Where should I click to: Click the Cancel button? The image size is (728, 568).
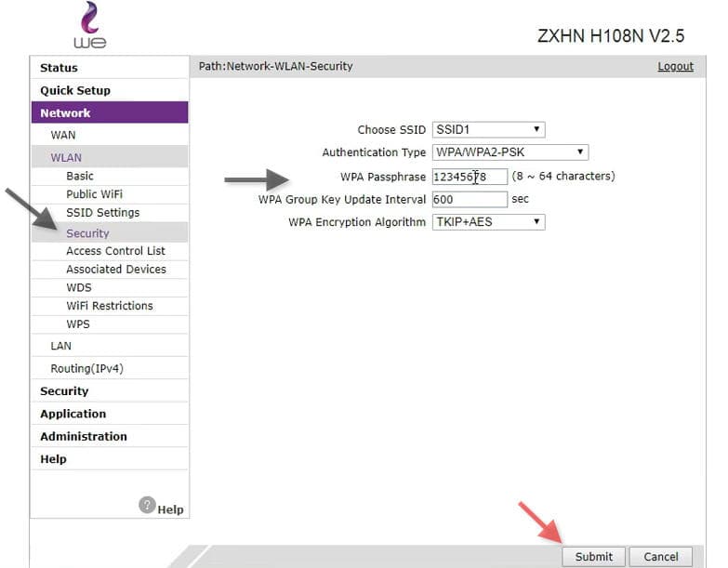point(661,557)
